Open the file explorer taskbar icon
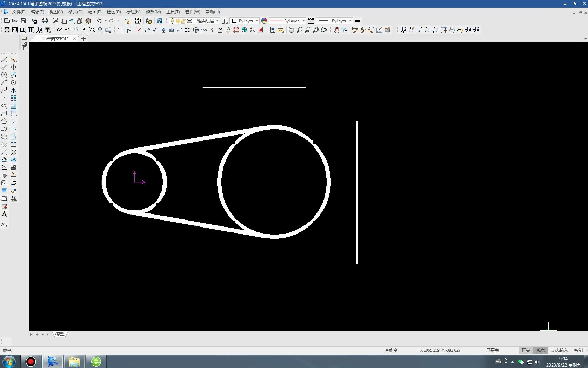Viewport: 588px width, 368px height. 74,361
